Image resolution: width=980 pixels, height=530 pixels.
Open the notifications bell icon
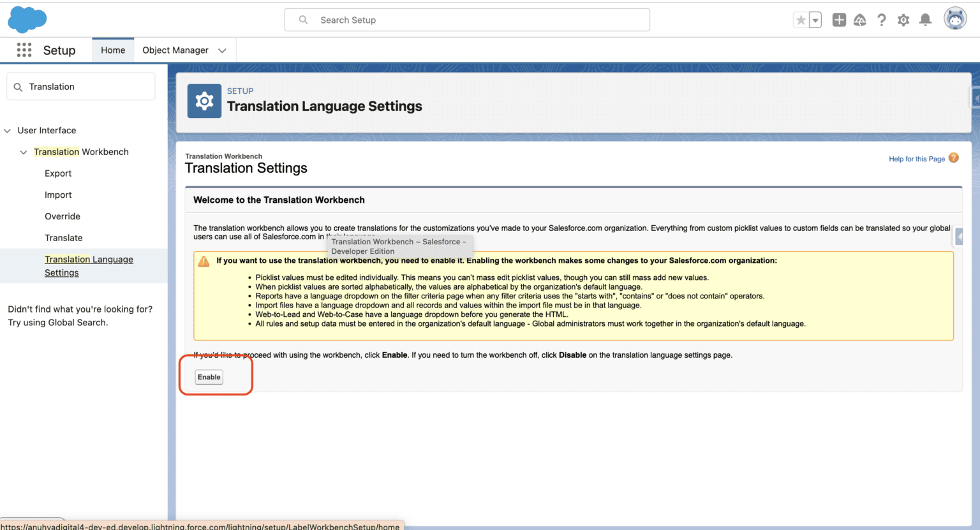pyautogui.click(x=925, y=20)
